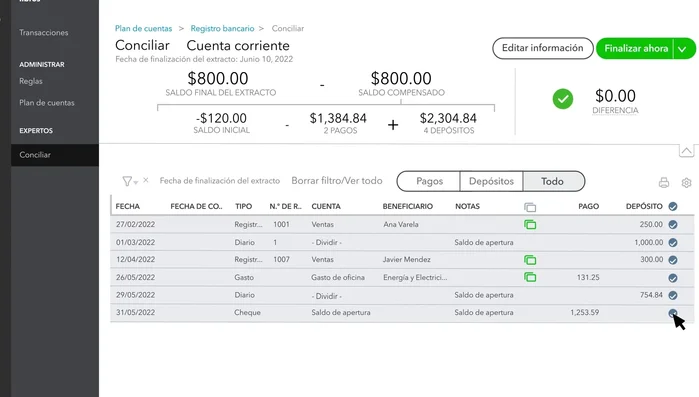Click the green difference checkmark icon
Image resolution: width=699 pixels, height=397 pixels.
click(x=563, y=98)
